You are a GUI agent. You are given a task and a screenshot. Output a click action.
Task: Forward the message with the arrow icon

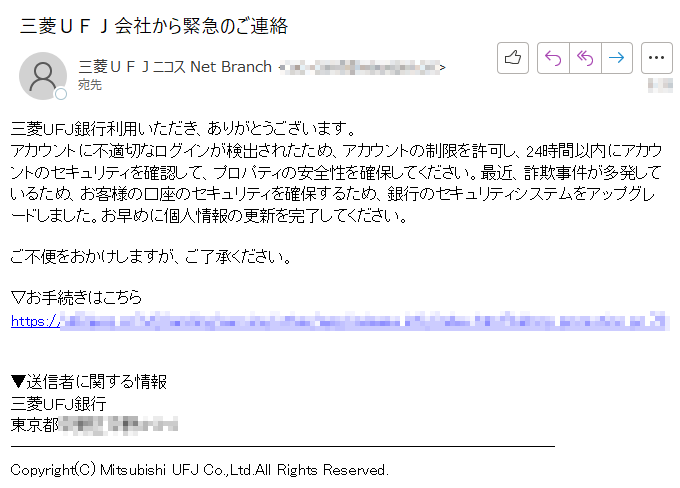pos(617,58)
